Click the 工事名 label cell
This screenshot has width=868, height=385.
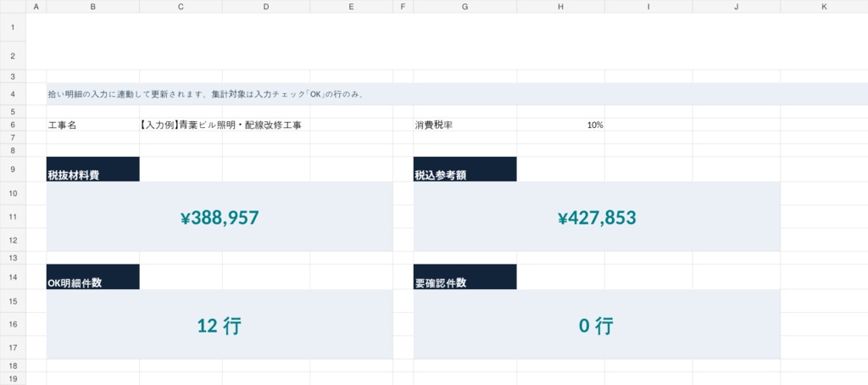[93, 125]
